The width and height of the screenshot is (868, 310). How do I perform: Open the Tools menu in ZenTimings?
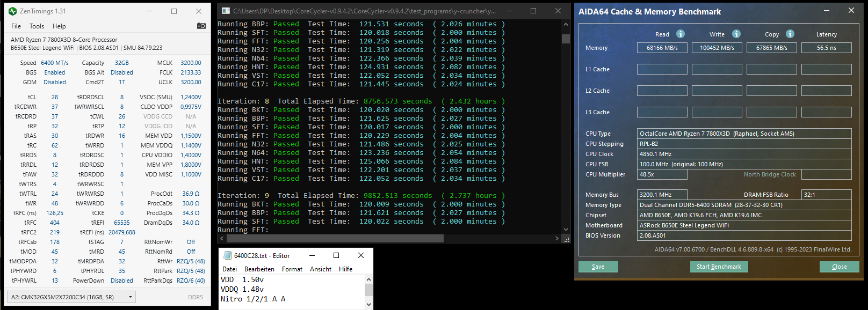(x=37, y=26)
